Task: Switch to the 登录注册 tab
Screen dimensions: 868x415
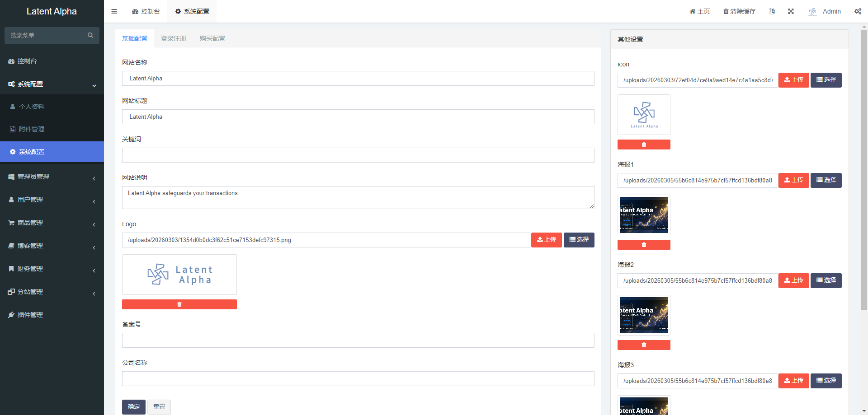Action: point(174,38)
